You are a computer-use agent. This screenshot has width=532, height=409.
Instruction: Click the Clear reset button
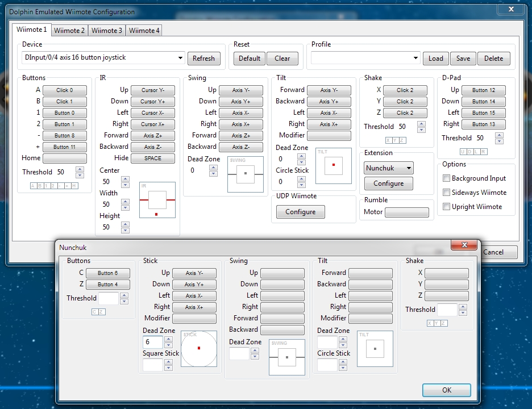282,59
